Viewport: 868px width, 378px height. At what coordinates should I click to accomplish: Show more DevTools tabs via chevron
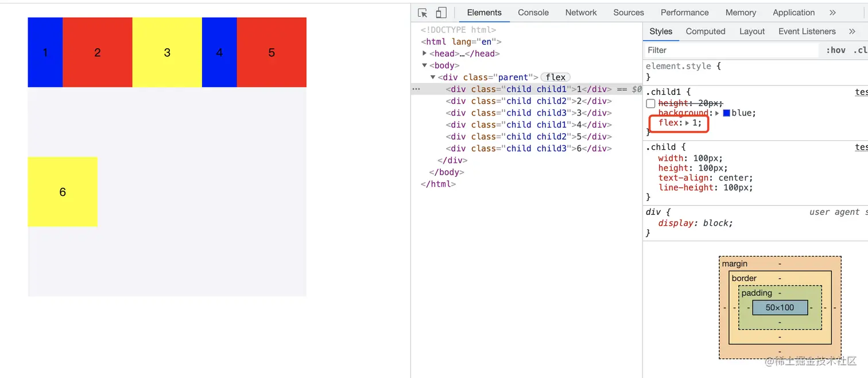[832, 13]
